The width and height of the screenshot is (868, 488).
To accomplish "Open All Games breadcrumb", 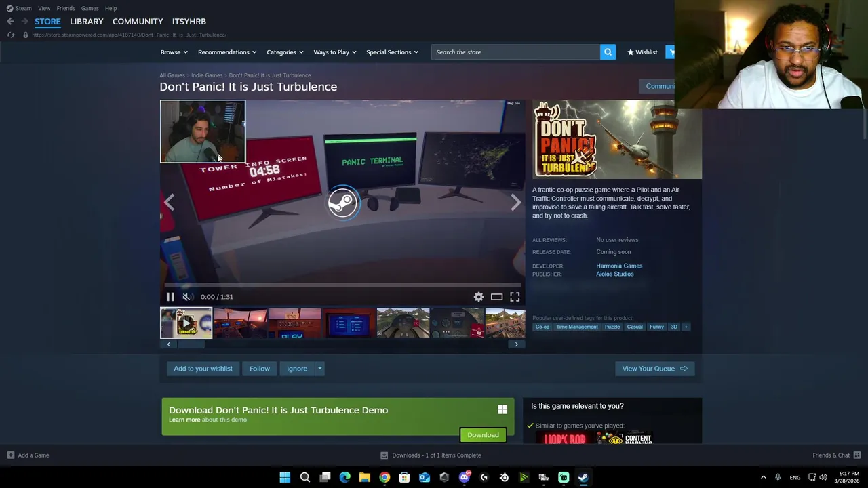I will (172, 75).
